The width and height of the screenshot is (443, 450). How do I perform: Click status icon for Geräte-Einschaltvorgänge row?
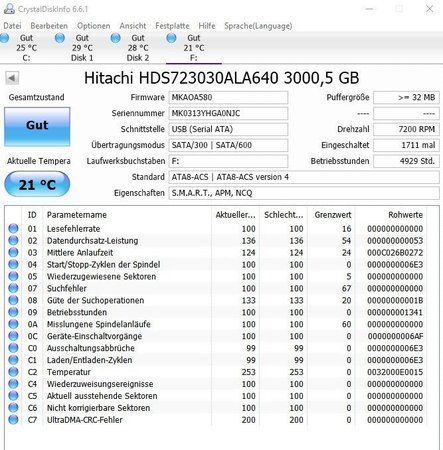[13, 336]
